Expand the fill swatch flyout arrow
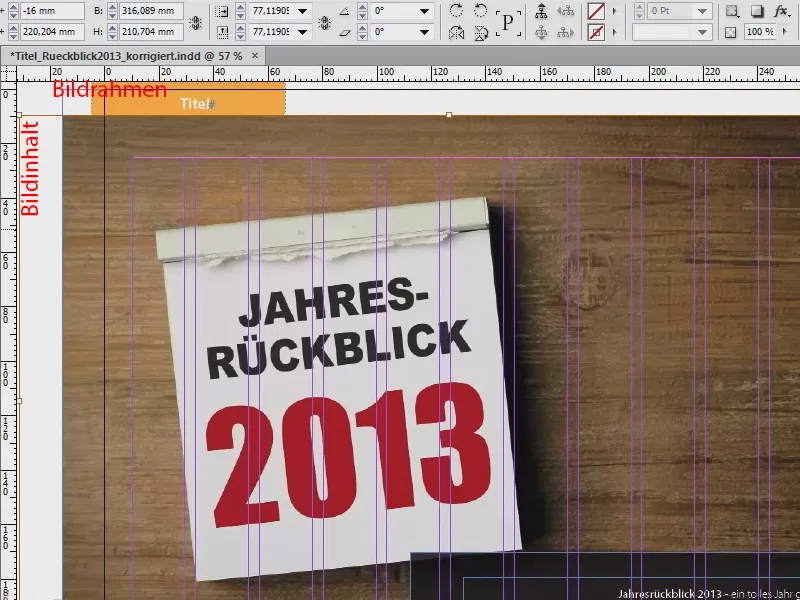The image size is (800, 600). coord(614,11)
